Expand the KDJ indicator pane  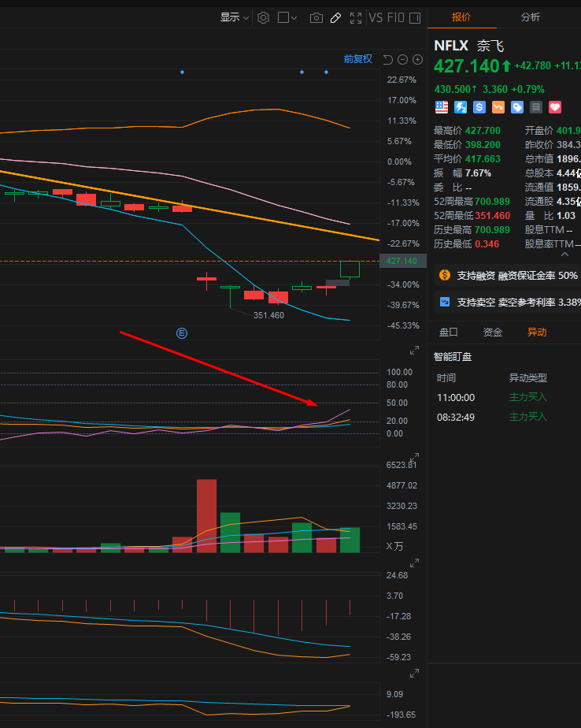[x=414, y=351]
